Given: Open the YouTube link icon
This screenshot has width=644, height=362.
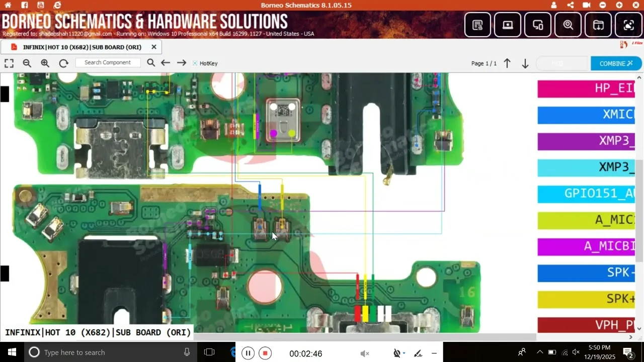Looking at the screenshot, I should point(41,5).
